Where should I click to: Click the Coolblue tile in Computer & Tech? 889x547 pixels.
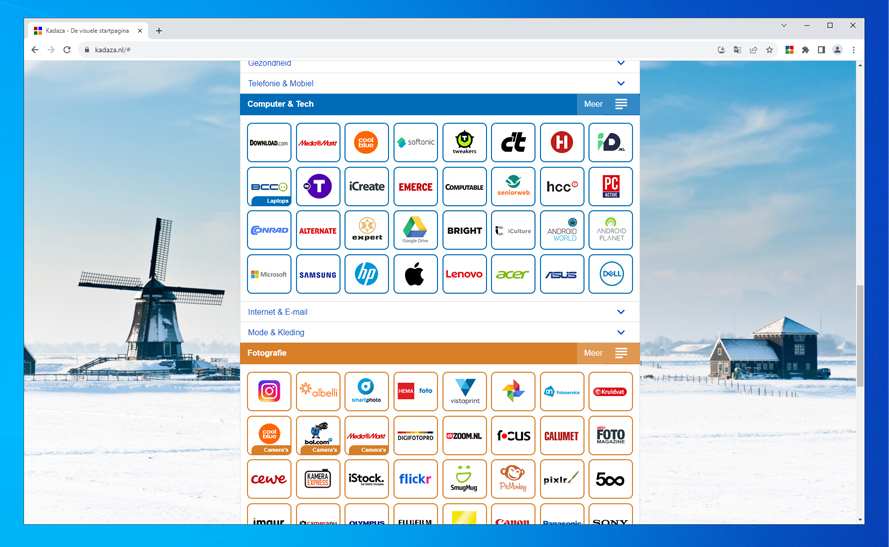pos(366,143)
